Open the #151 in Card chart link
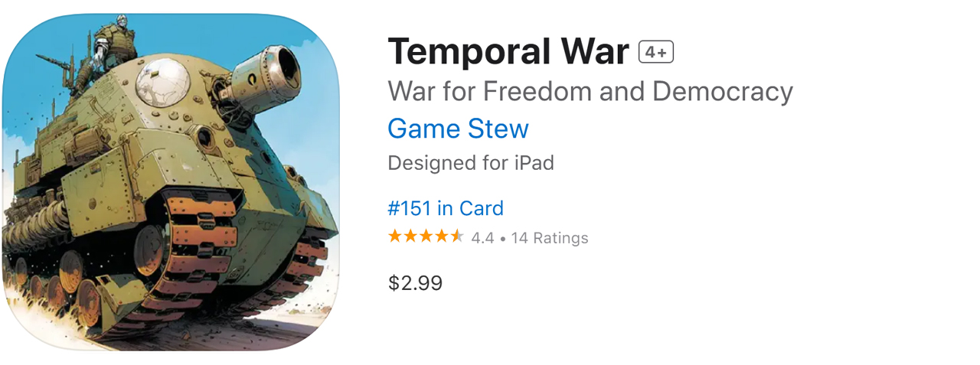 tap(446, 208)
